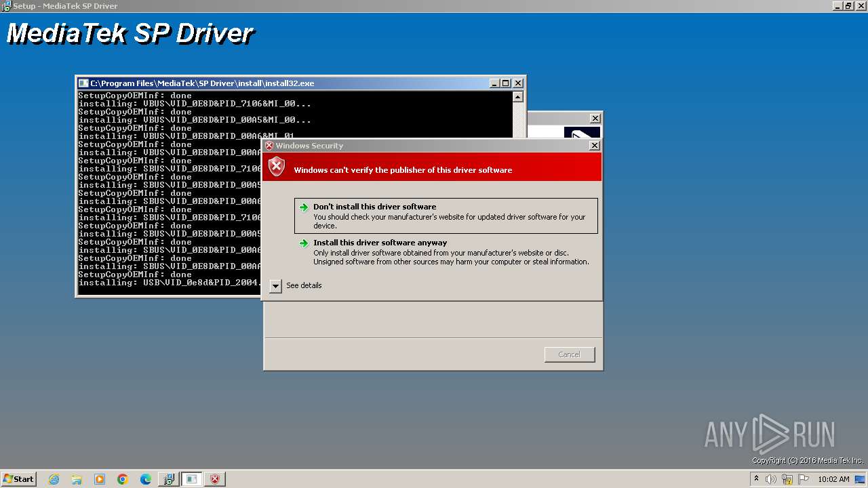Close the install32.exe console window
This screenshot has height=488, width=868.
518,83
